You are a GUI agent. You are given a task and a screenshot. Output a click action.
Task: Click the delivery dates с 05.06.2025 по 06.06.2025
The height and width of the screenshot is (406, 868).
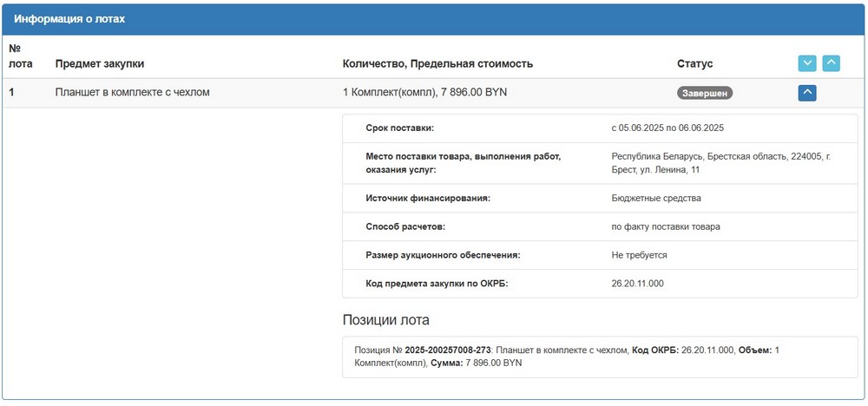tap(667, 128)
